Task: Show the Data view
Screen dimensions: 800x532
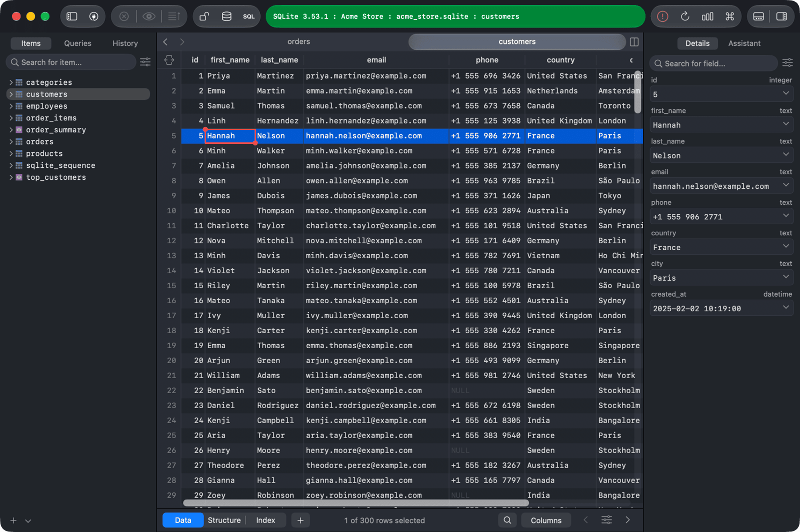Action: (183, 520)
